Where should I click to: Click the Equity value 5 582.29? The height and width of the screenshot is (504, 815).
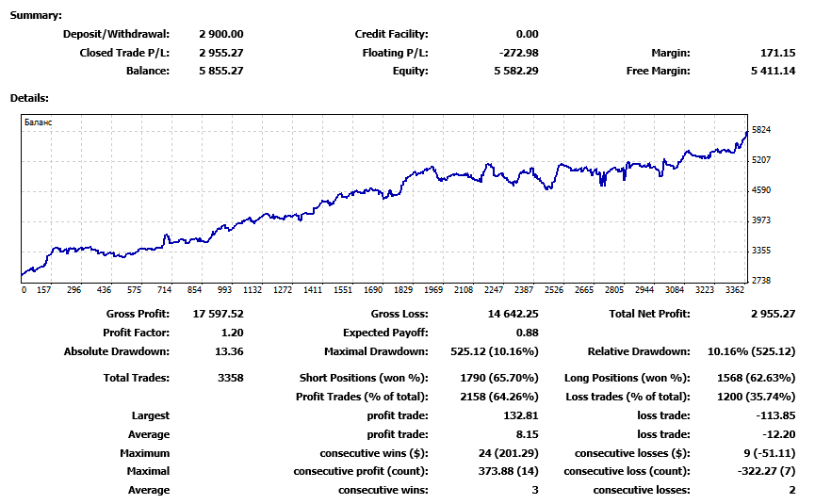point(513,71)
